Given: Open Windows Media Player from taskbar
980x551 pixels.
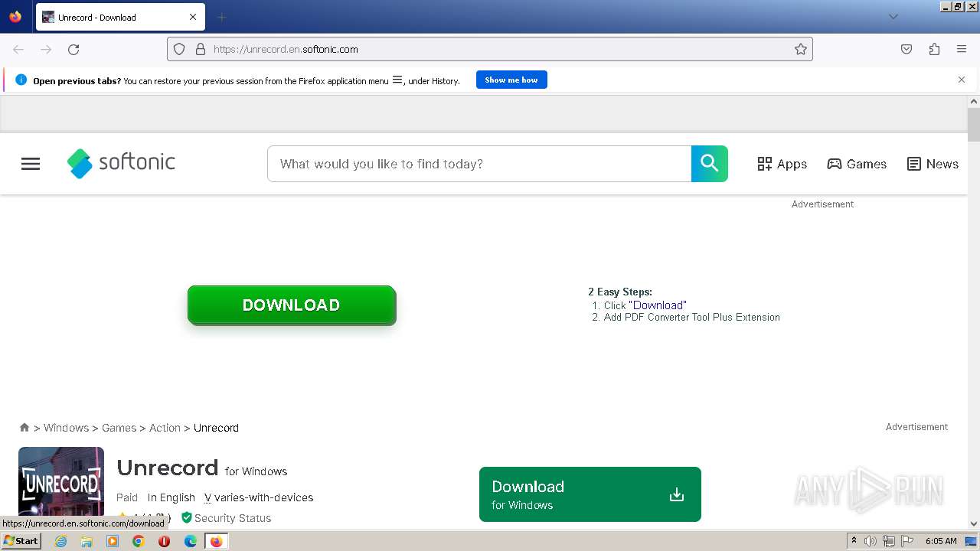Looking at the screenshot, I should [113, 541].
